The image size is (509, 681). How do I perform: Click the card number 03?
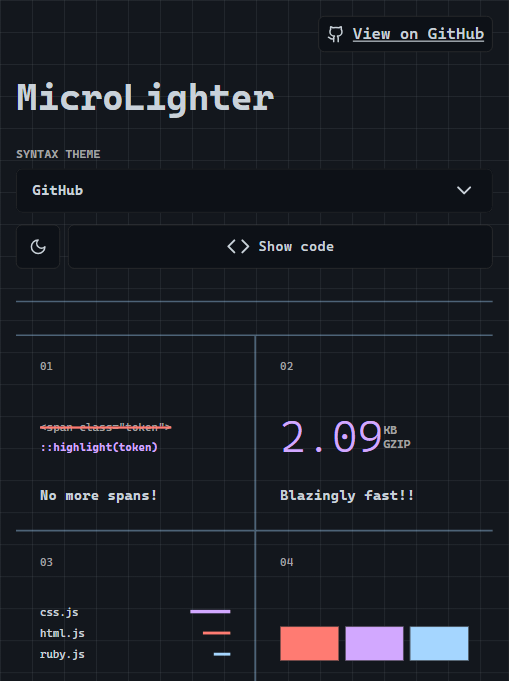pyautogui.click(x=46, y=562)
